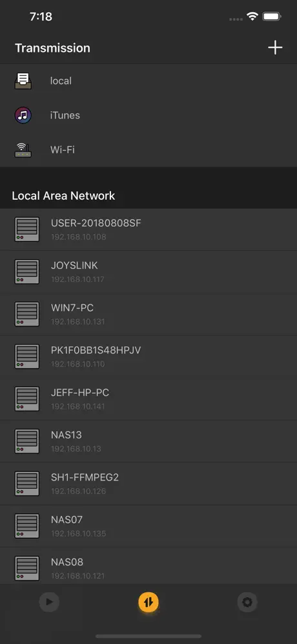297x644 pixels.
Task: Tap server icon for JOYSLINK
Action: tap(27, 272)
